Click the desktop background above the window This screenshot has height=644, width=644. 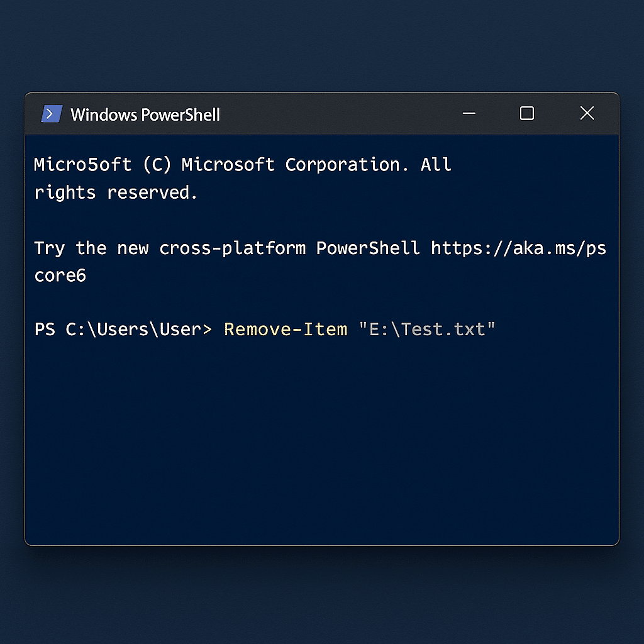[322, 45]
